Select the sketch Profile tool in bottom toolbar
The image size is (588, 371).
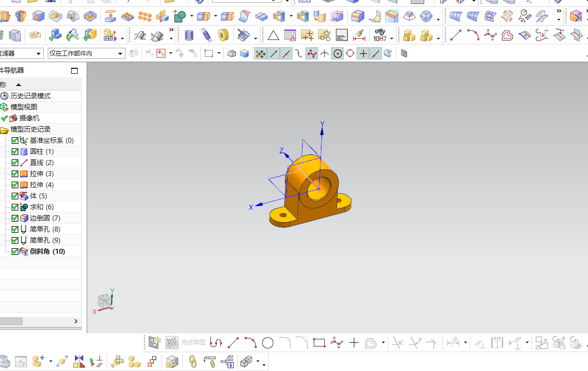click(x=216, y=343)
